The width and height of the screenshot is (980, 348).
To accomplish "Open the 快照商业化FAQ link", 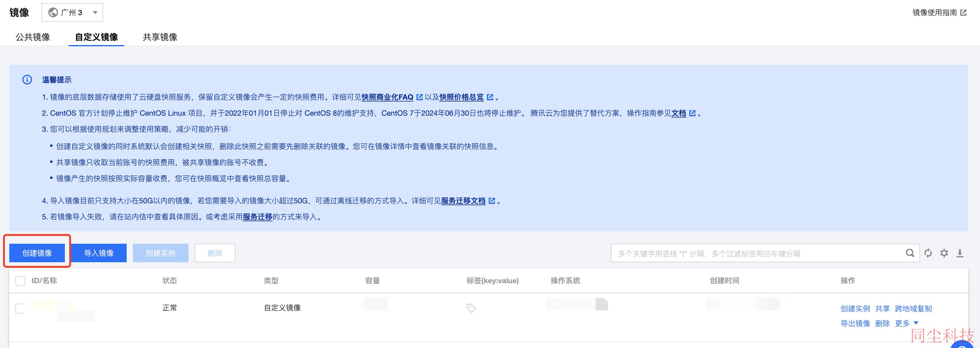I will coord(387,97).
